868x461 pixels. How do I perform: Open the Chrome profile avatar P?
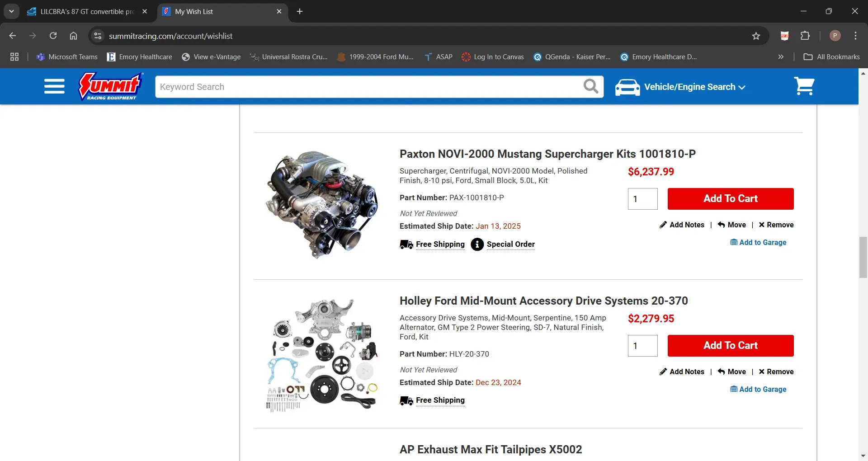[835, 36]
